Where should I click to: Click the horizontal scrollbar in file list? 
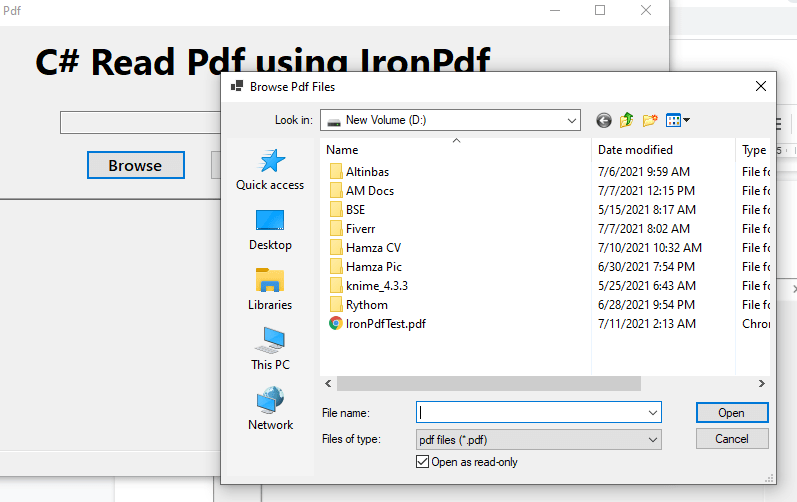click(x=488, y=383)
